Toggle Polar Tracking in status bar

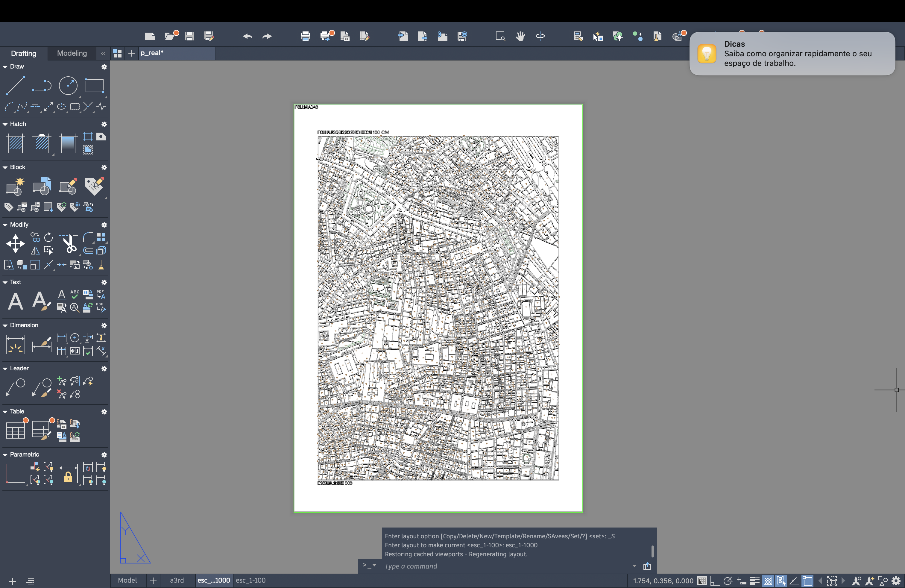[x=728, y=581]
